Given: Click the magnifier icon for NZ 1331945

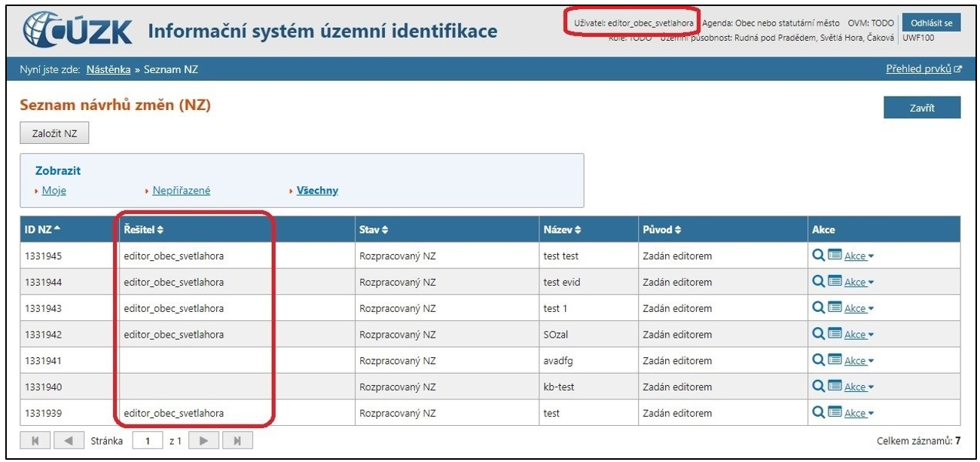Looking at the screenshot, I should (x=818, y=256).
